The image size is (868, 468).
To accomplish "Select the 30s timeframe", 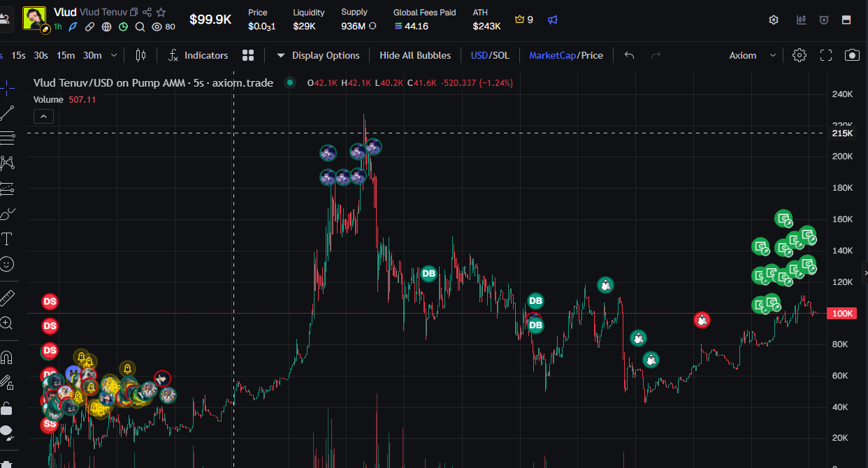I will 41,55.
